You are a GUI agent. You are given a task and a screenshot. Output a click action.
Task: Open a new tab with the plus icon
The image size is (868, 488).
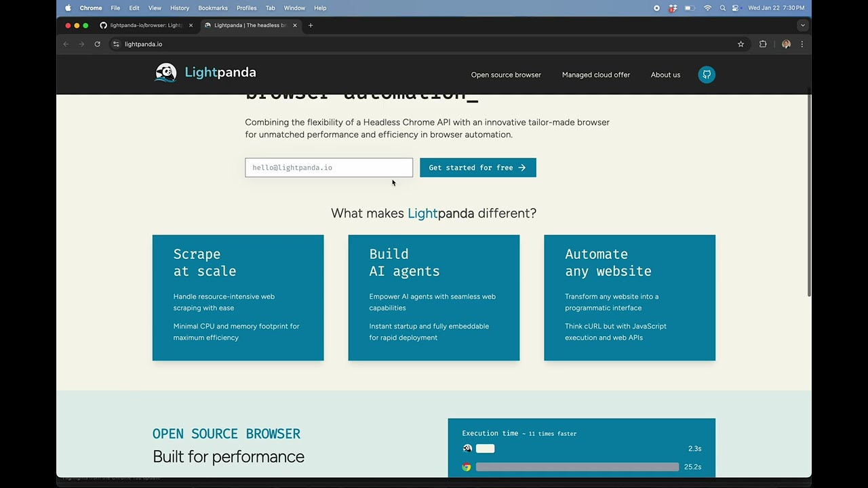click(x=311, y=25)
